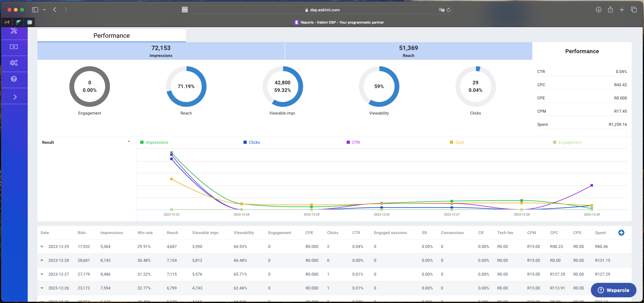Switch to the Performance tab

tap(111, 36)
